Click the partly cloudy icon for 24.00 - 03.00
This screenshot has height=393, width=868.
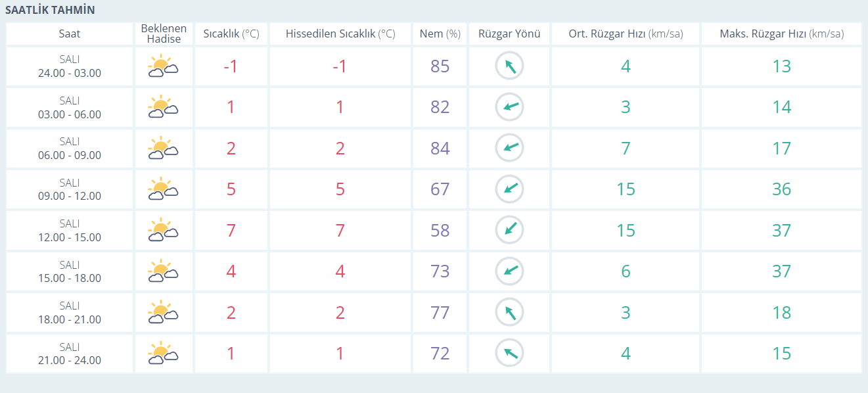pyautogui.click(x=164, y=66)
